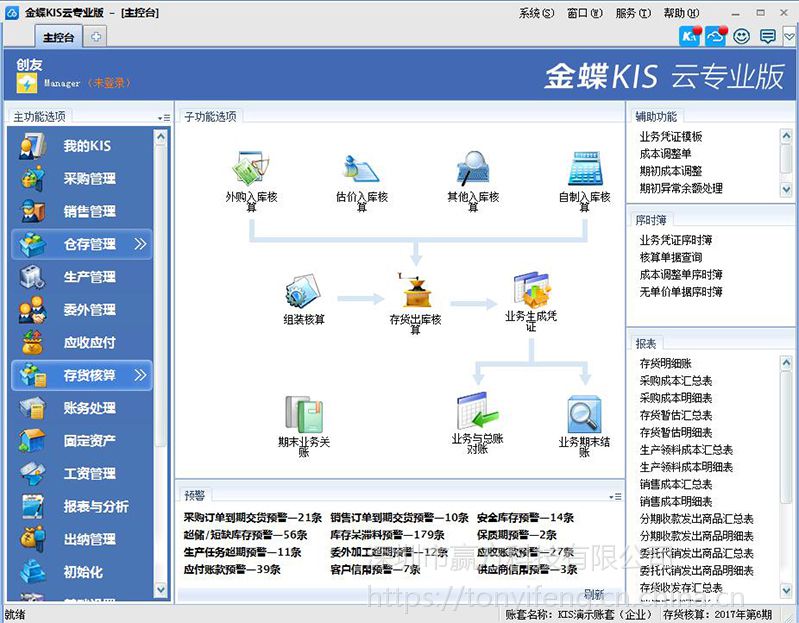Select 采购管理 in the sidebar
The height and width of the screenshot is (623, 799).
coord(82,178)
